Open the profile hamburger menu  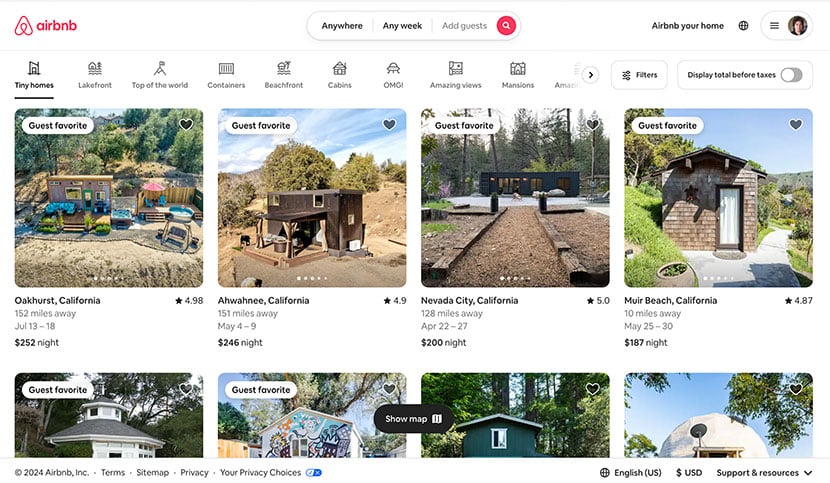[785, 26]
